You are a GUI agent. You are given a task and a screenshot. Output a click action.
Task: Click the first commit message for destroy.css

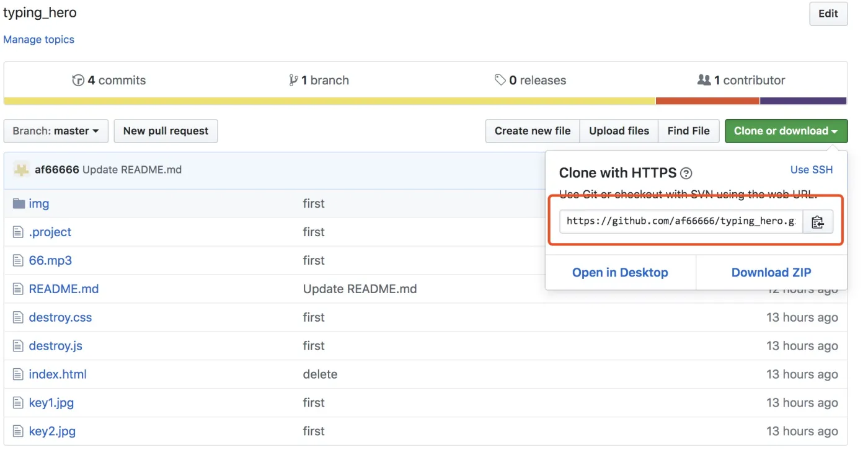click(x=314, y=317)
